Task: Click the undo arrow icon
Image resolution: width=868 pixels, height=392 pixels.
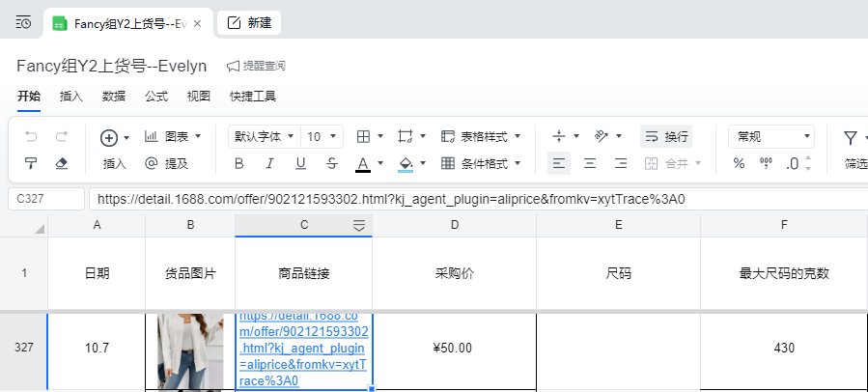Action: coord(31,137)
